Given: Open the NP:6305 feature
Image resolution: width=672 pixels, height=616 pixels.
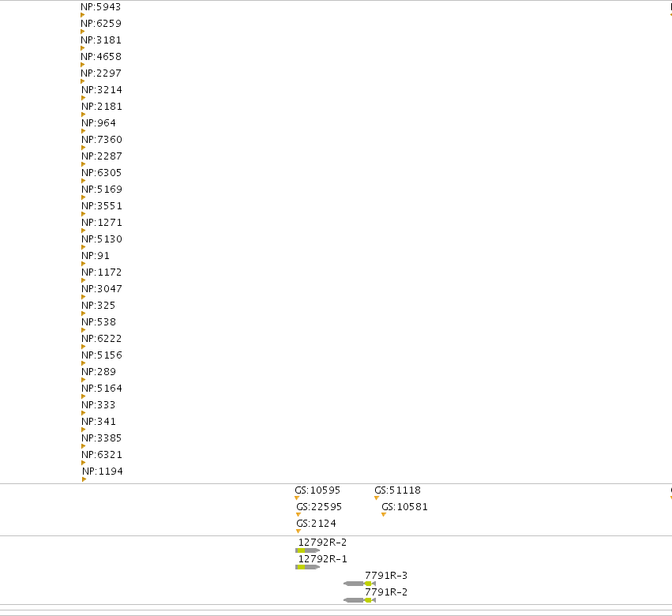Looking at the screenshot, I should pos(102,173).
